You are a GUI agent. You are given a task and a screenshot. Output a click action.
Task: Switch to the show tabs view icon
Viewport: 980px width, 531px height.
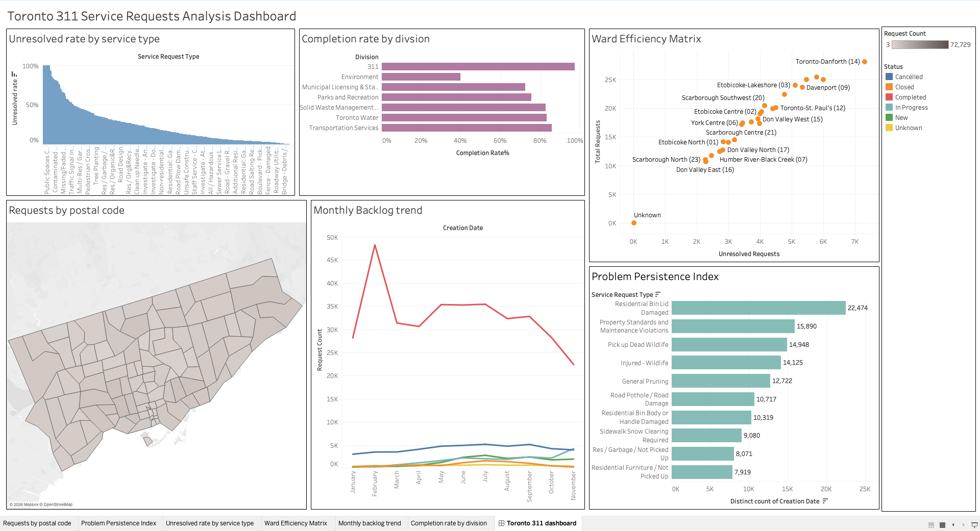tap(942, 524)
